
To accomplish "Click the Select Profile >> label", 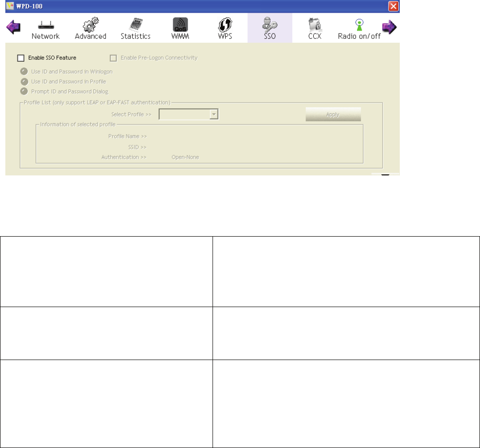I will pyautogui.click(x=131, y=114).
